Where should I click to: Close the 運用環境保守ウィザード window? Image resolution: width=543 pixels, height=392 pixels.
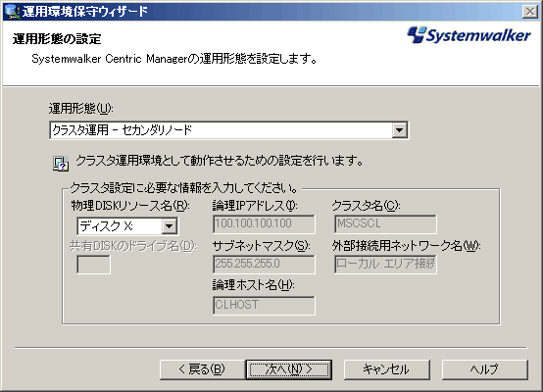click(530, 12)
